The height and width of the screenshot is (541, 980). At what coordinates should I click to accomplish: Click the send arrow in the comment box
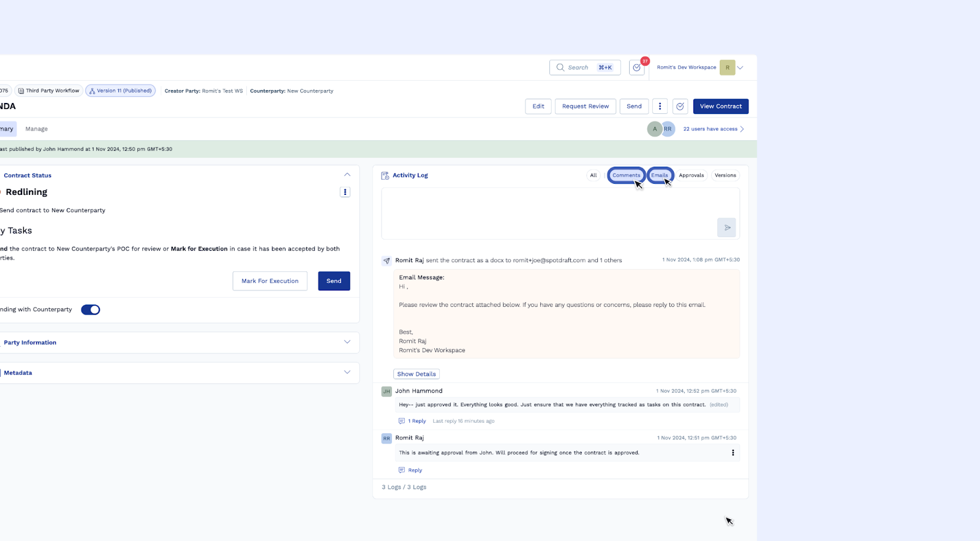pos(727,227)
